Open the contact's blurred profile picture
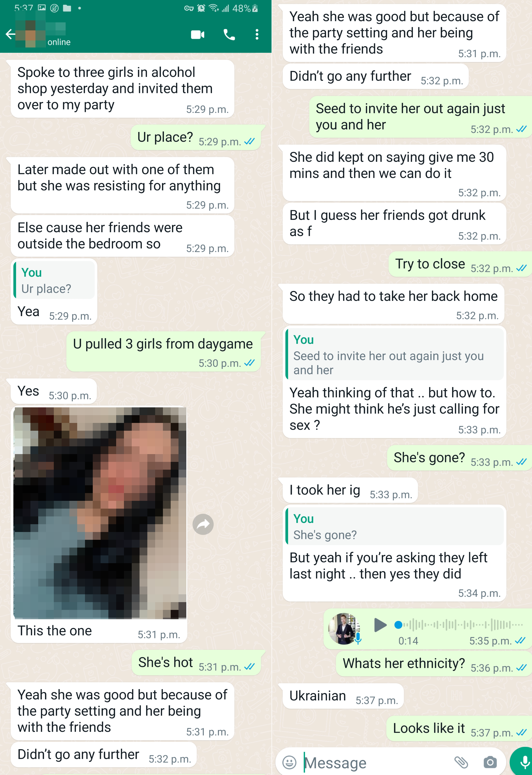 (x=30, y=34)
